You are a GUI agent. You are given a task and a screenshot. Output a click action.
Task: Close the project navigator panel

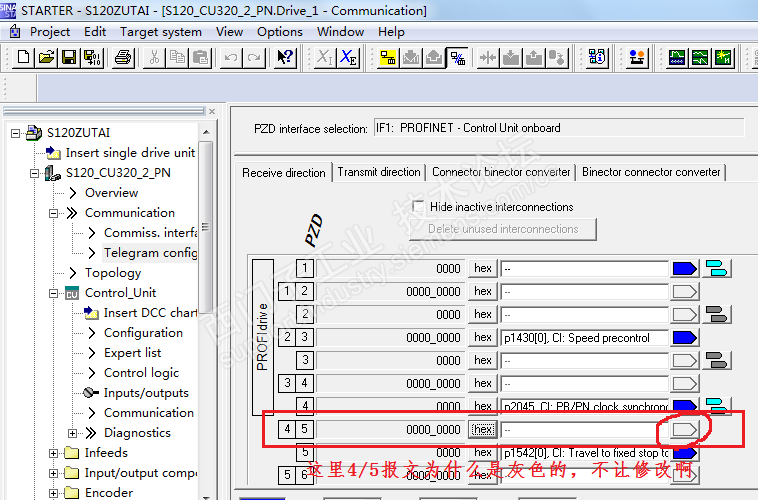coord(212,111)
